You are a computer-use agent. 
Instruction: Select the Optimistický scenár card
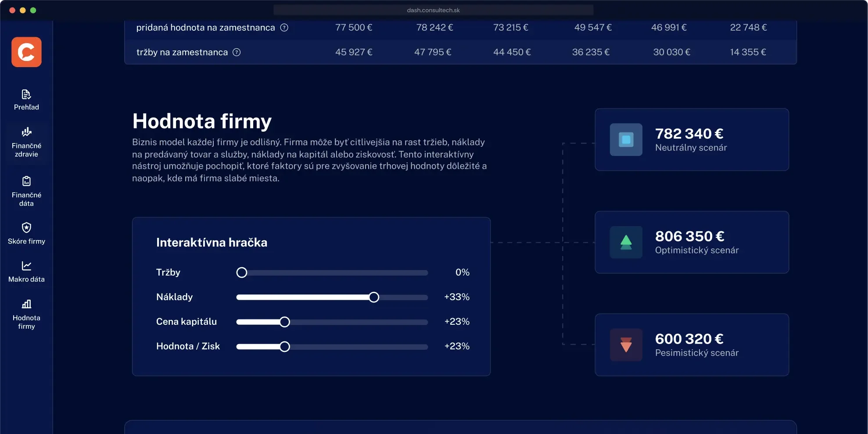point(692,242)
